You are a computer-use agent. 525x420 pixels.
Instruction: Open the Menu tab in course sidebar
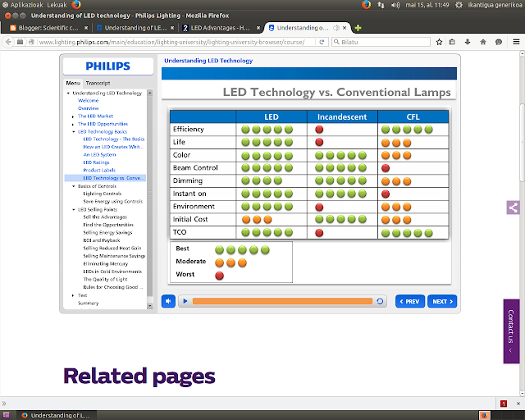pos(73,83)
